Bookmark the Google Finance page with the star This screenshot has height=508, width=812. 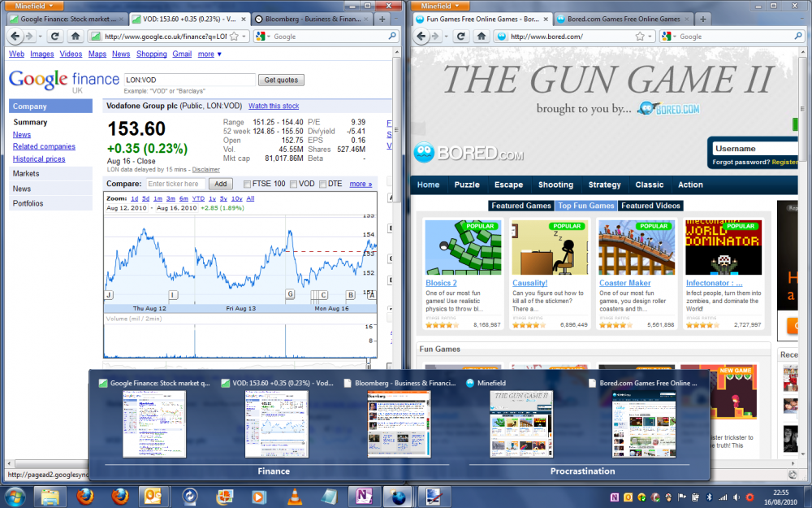[234, 37]
